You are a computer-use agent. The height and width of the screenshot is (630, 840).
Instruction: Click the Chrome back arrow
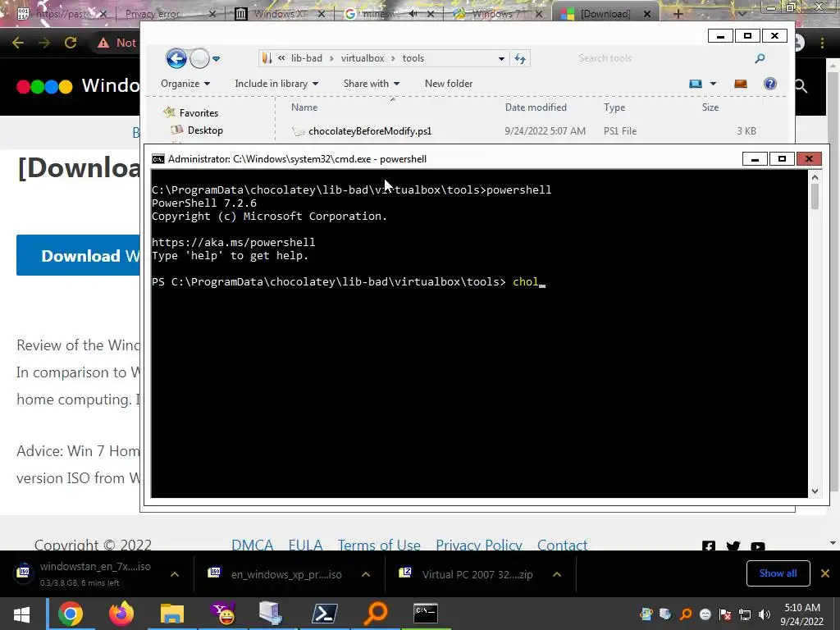click(x=18, y=43)
